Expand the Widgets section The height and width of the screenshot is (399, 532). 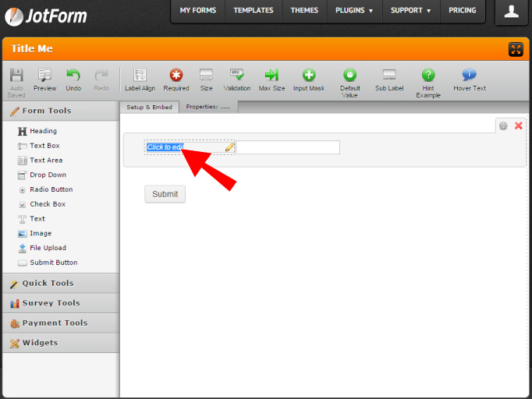[x=61, y=343]
